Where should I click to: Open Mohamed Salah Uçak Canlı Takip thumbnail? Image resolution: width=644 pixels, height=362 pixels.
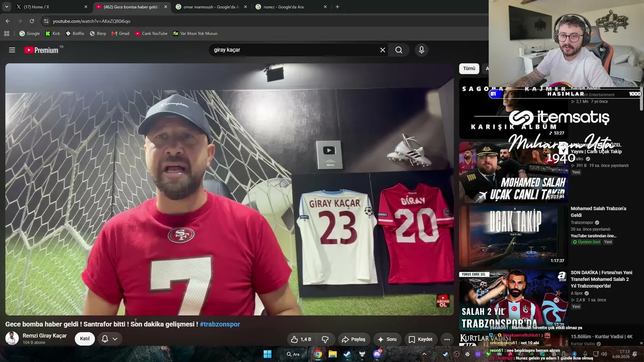point(513,172)
